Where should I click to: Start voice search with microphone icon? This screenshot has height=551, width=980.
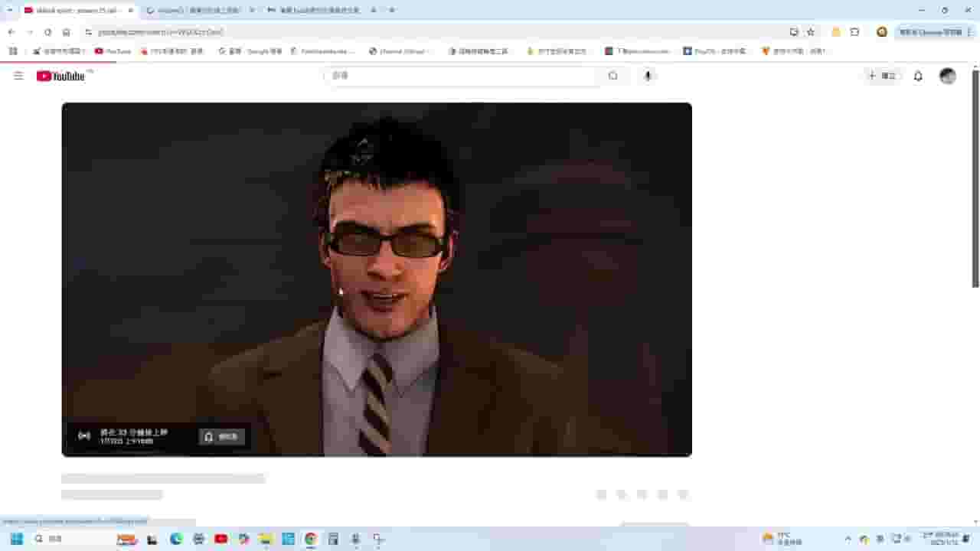(x=648, y=76)
